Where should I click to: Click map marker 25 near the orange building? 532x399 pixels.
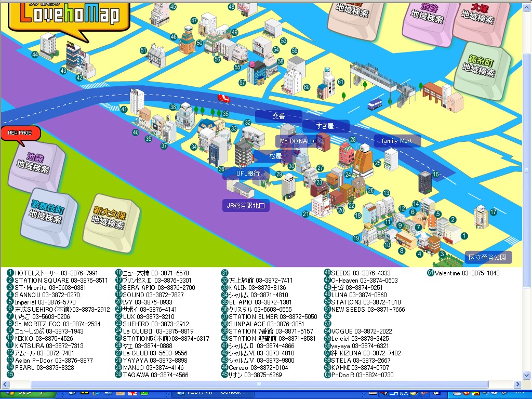[x=378, y=163]
